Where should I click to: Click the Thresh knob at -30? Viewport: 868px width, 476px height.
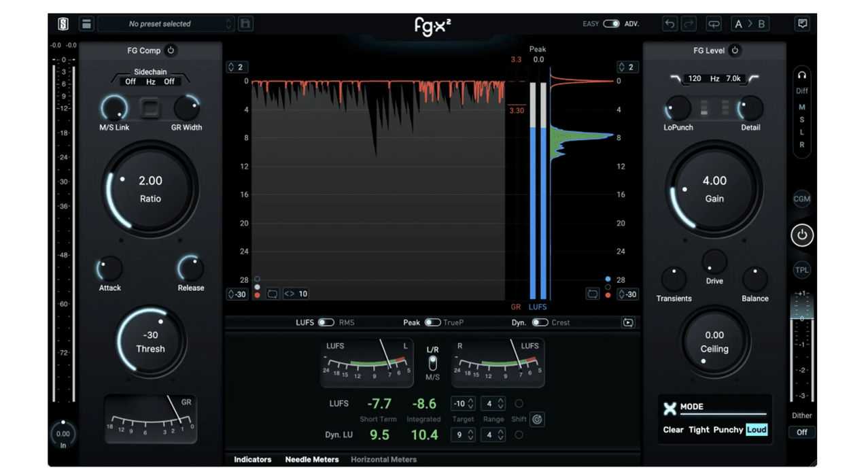tap(150, 342)
